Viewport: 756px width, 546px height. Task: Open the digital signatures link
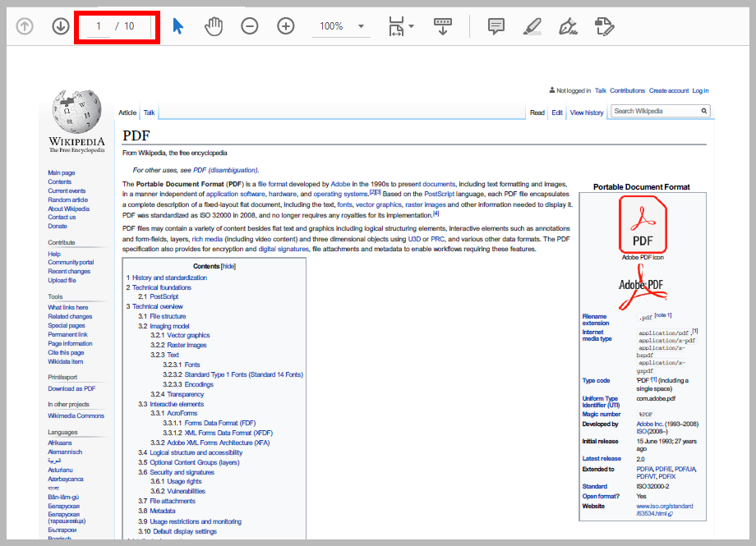click(283, 249)
